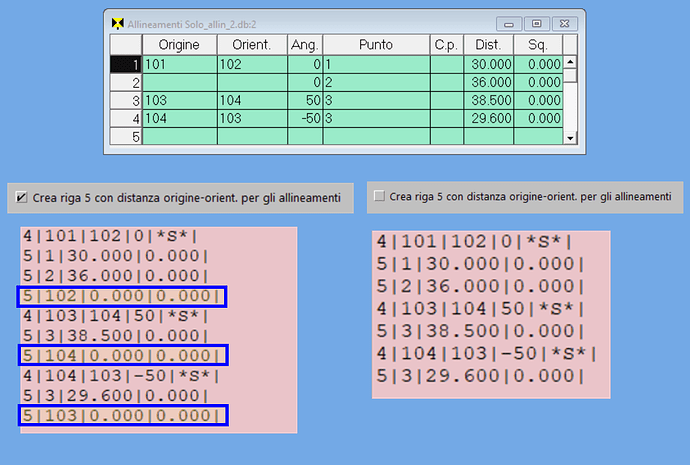This screenshot has width=690, height=465.
Task: Minimize the Allineamenti window
Action: point(509,24)
